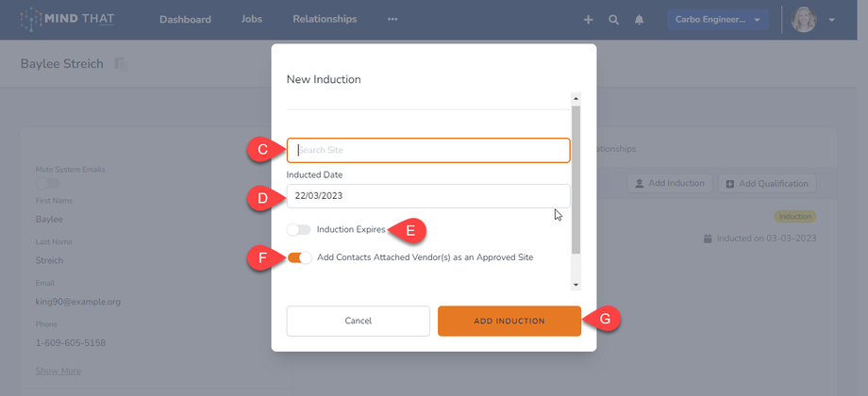Click the three-dots more menu in navbar
Viewport: 868px width, 396px height.
pyautogui.click(x=392, y=19)
